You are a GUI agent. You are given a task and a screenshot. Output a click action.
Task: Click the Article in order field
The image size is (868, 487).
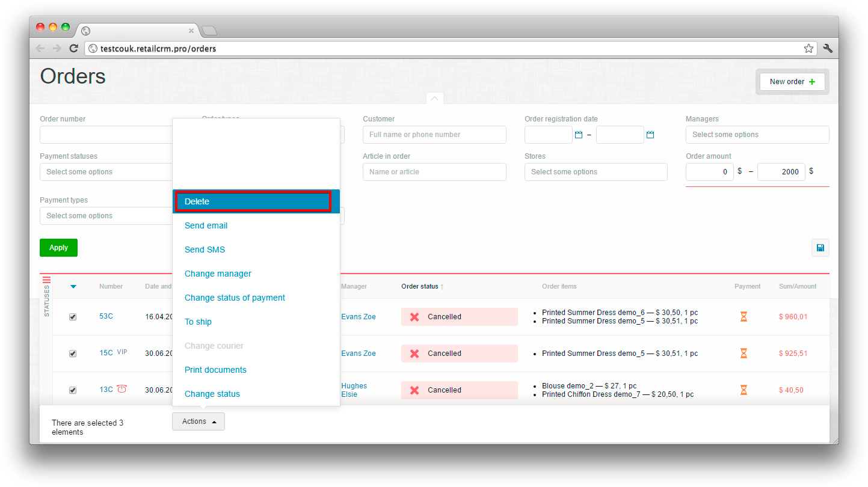(434, 172)
